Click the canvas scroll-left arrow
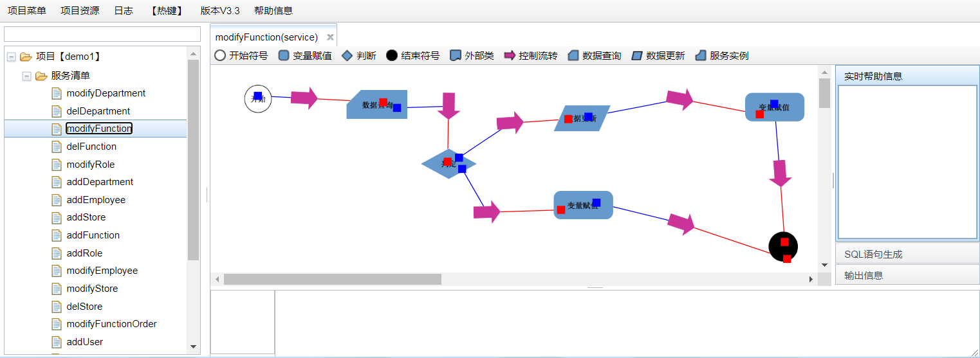 point(217,279)
